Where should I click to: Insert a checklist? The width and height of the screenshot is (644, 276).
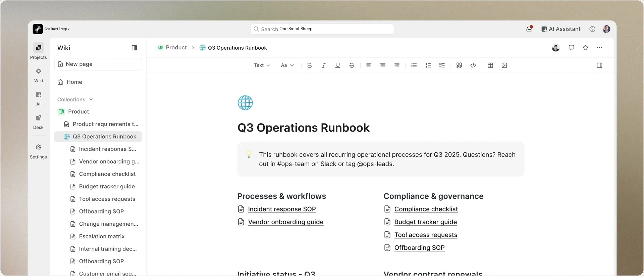click(442, 65)
